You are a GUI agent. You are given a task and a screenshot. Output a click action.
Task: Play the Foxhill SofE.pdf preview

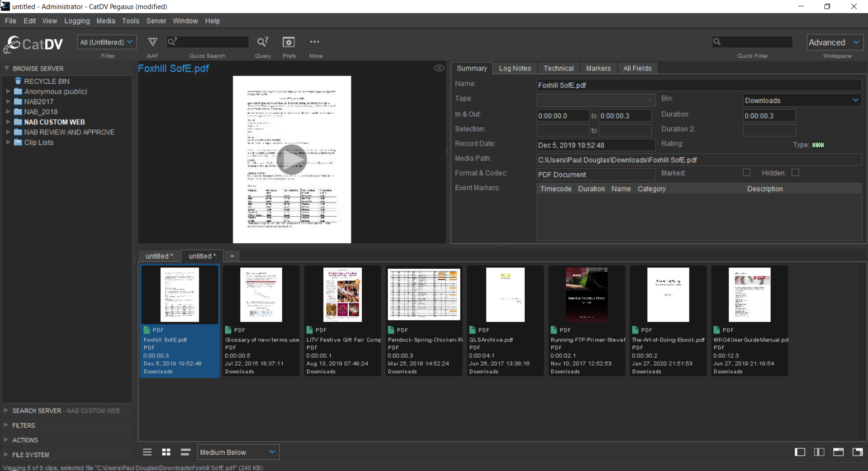point(292,160)
